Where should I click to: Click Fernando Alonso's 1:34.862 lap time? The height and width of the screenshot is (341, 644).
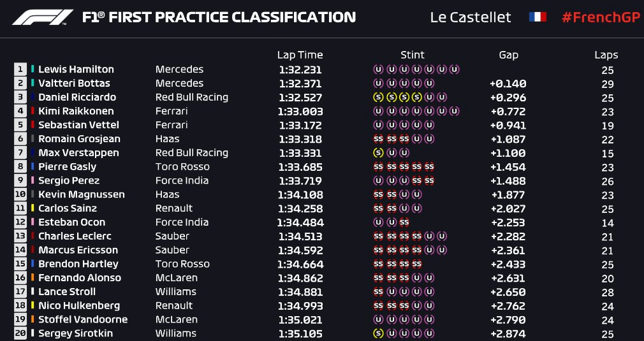(300, 278)
